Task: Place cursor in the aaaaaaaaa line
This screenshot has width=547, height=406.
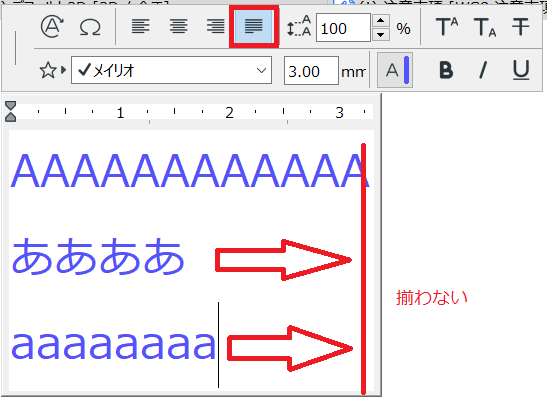Action: 113,345
